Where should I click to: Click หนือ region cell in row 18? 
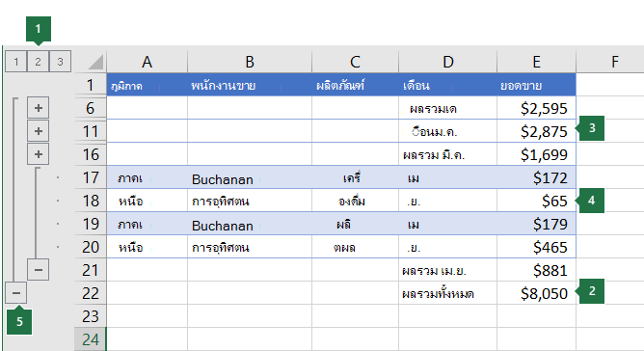click(148, 201)
